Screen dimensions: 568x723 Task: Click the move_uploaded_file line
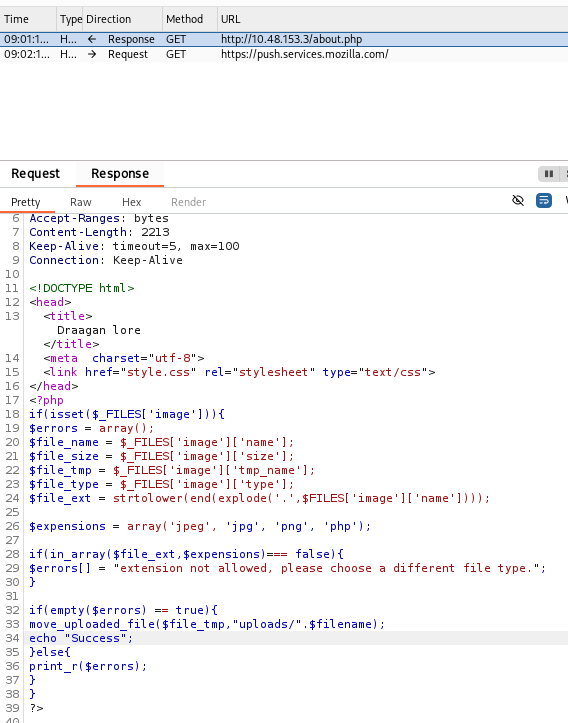point(207,624)
